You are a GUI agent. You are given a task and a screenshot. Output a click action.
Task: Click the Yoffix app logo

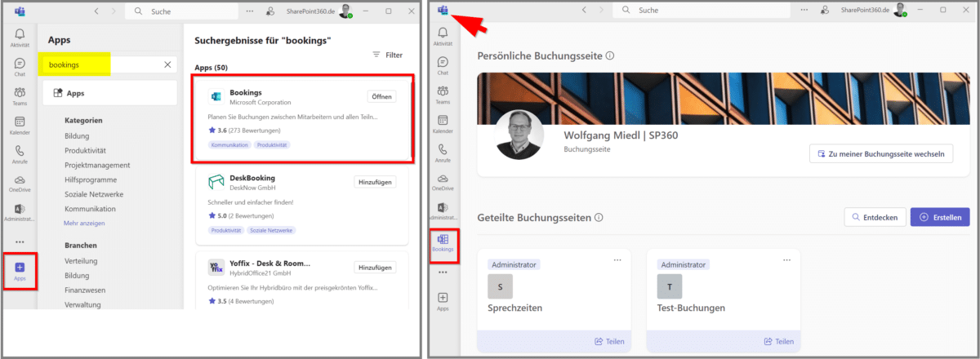click(x=216, y=268)
